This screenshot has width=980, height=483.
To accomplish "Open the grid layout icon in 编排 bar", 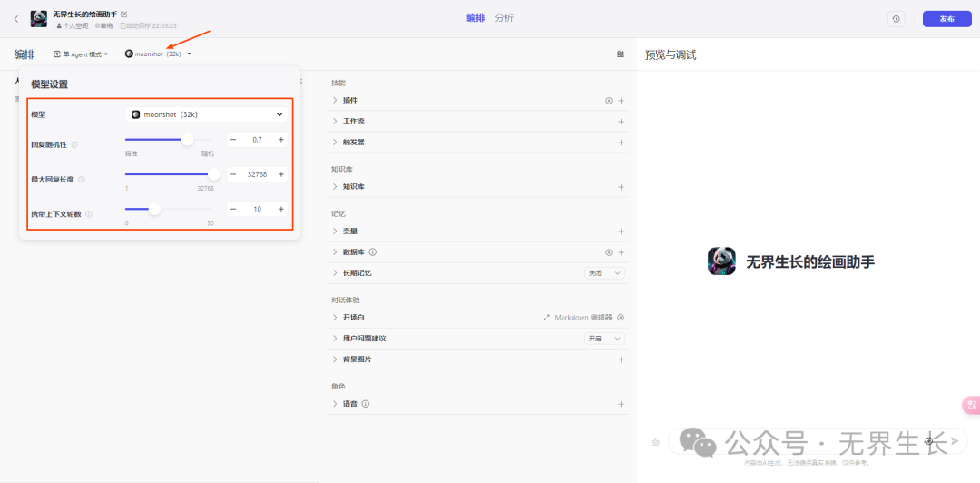I will pyautogui.click(x=621, y=54).
